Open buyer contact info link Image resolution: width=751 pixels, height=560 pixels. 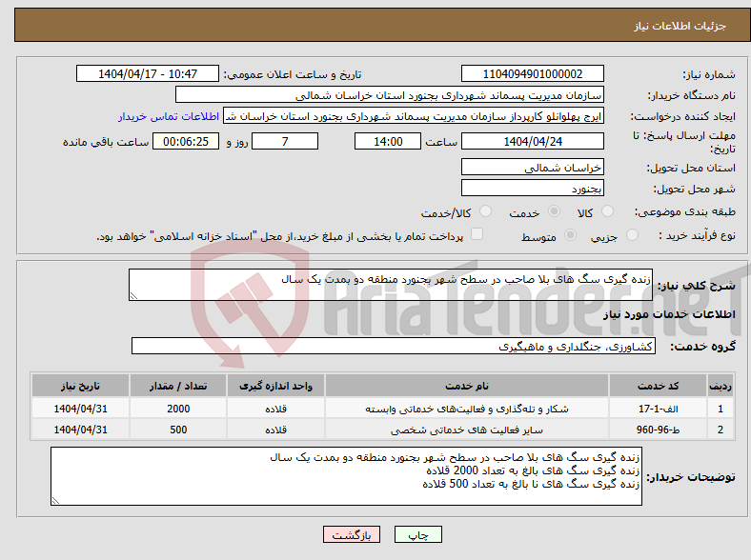coord(169,116)
